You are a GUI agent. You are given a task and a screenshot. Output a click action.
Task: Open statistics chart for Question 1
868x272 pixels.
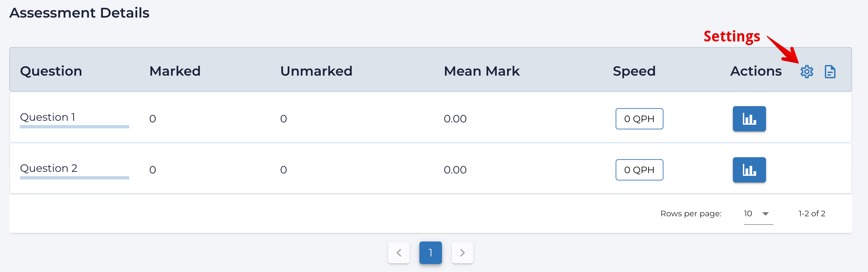(x=749, y=118)
